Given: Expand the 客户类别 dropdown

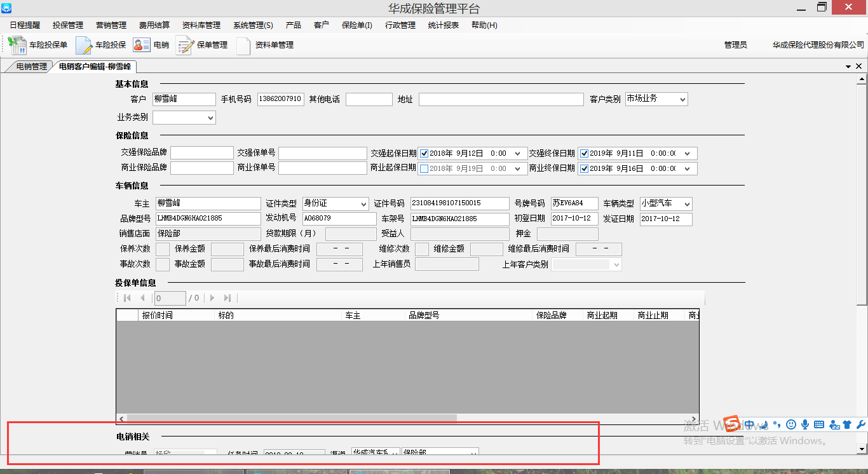Looking at the screenshot, I should click(x=682, y=99).
